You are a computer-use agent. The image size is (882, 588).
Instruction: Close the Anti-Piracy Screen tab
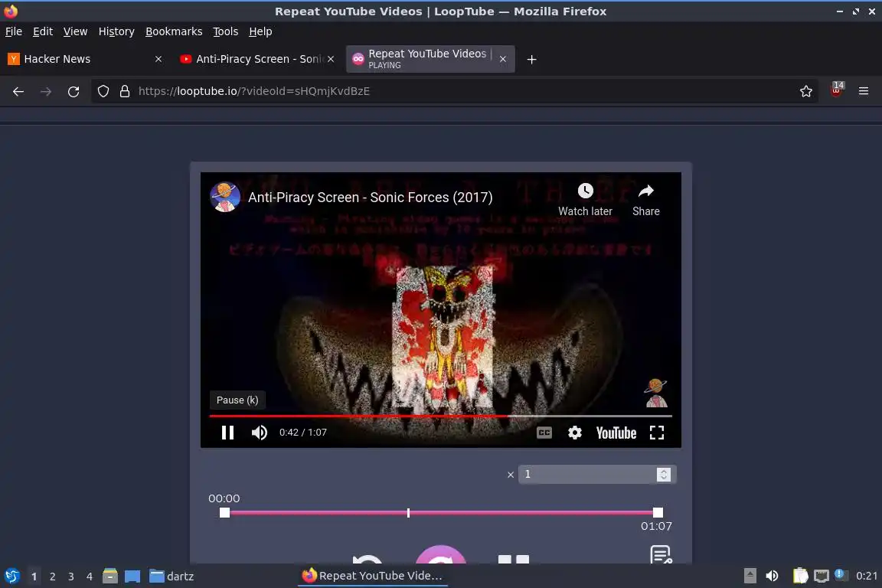pos(331,59)
